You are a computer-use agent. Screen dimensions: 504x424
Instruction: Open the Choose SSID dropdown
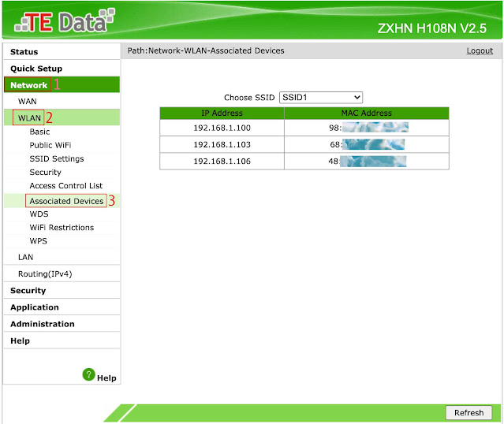pyautogui.click(x=320, y=97)
